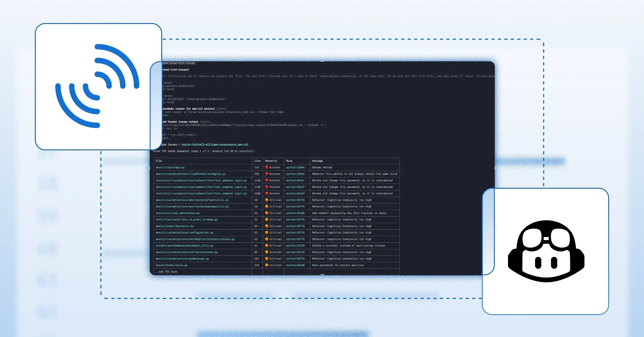This screenshot has width=644, height=337.
Task: Click the Severity column header
Action: (271, 161)
